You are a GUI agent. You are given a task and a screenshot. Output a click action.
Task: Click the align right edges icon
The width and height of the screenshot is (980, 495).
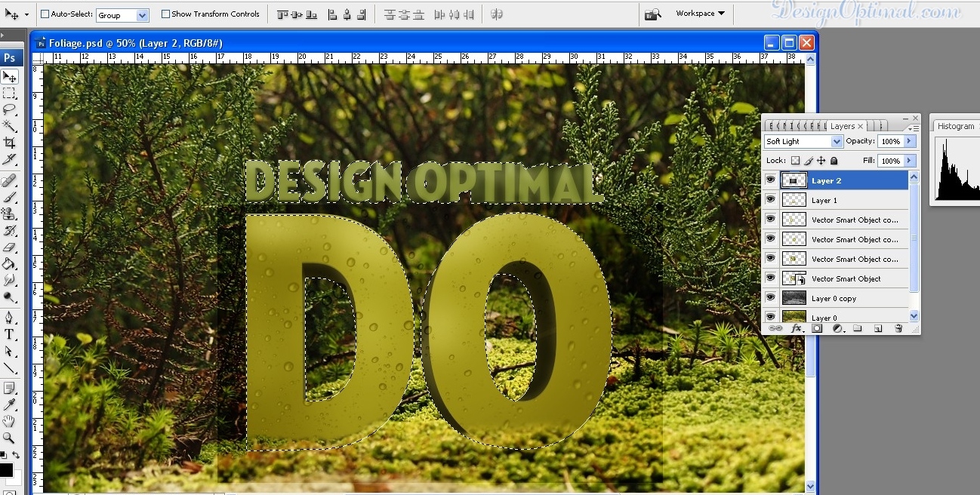pyautogui.click(x=361, y=14)
